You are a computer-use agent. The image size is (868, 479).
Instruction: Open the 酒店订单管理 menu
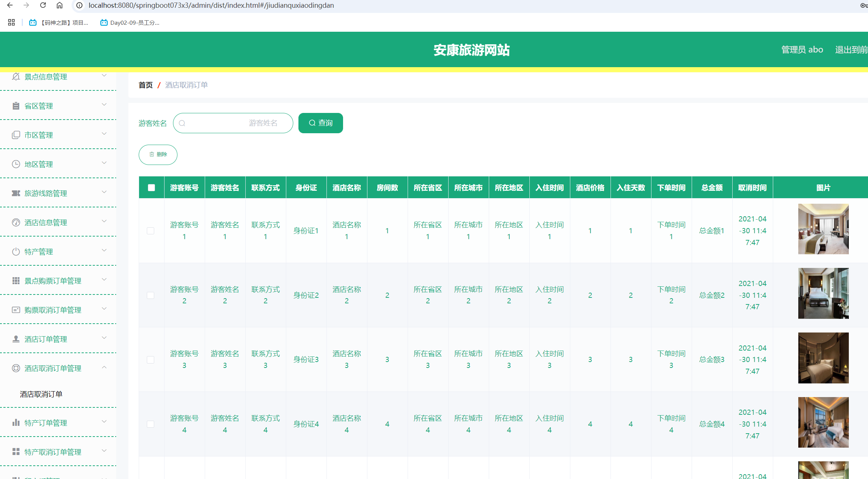coord(58,339)
